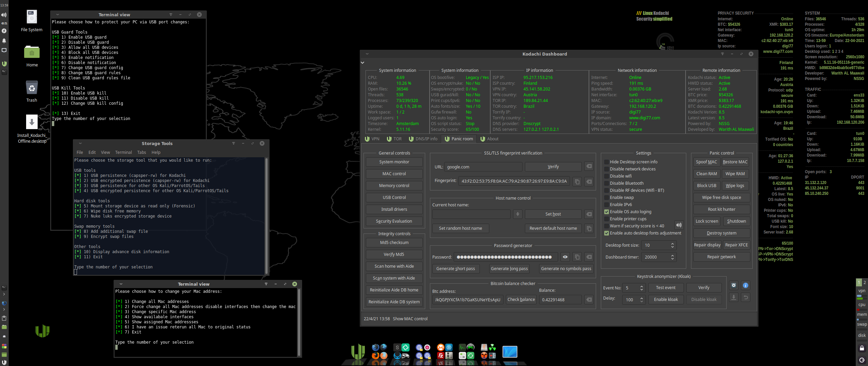
Task: Click the speaker icon beside security score warning
Action: click(x=679, y=225)
